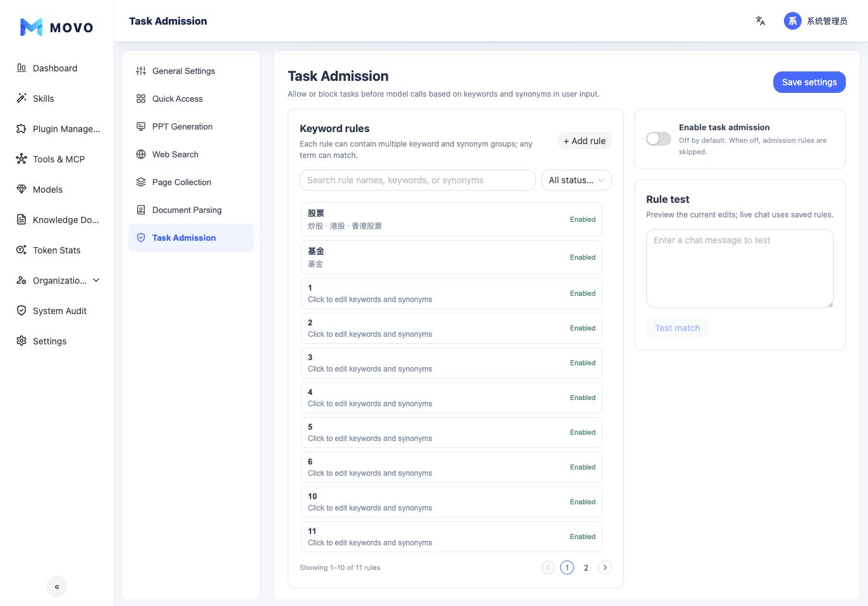Image resolution: width=868 pixels, height=606 pixels.
Task: Select the Task Admission settings tab
Action: [x=191, y=238]
